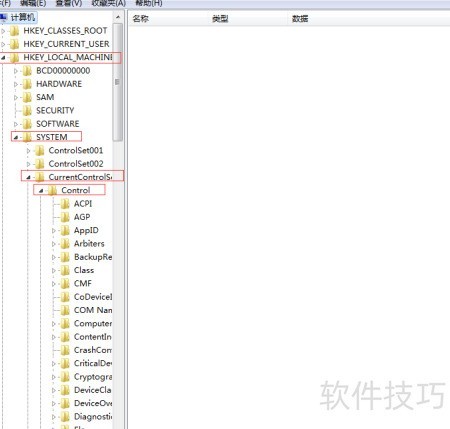Click the AGP folder icon
The width and height of the screenshot is (450, 429).
(x=65, y=217)
